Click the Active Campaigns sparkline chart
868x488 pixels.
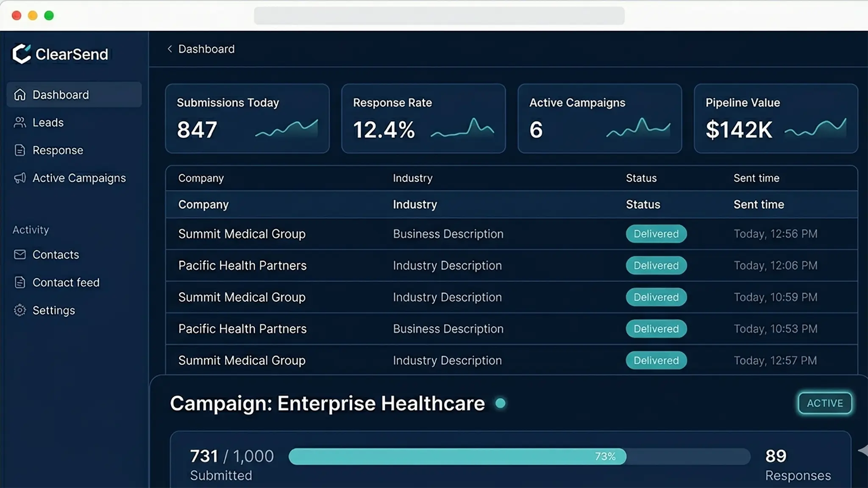[x=638, y=128]
